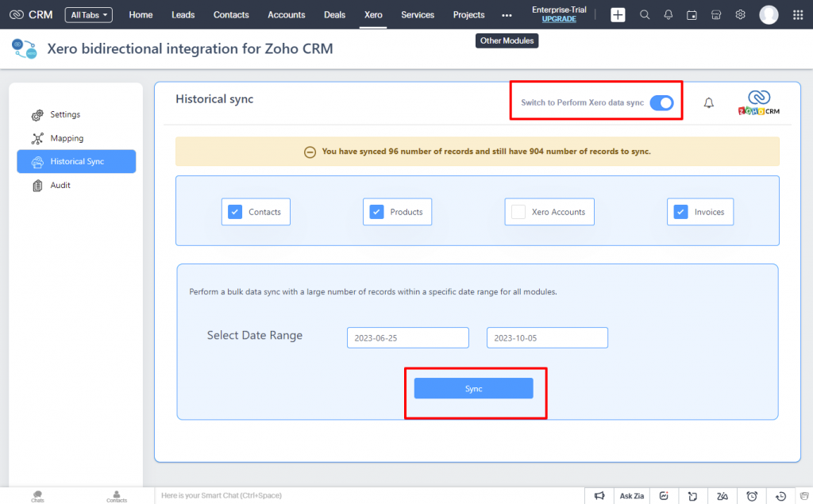This screenshot has height=504, width=813.
Task: Click the UPGRADE link
Action: tap(559, 19)
